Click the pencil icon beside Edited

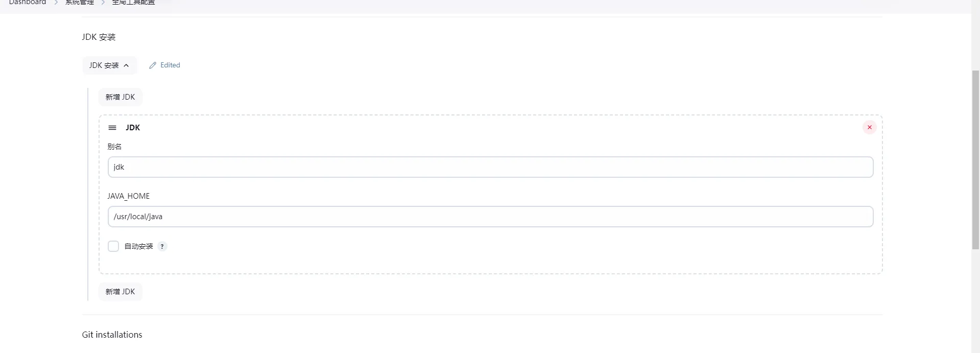(x=153, y=65)
